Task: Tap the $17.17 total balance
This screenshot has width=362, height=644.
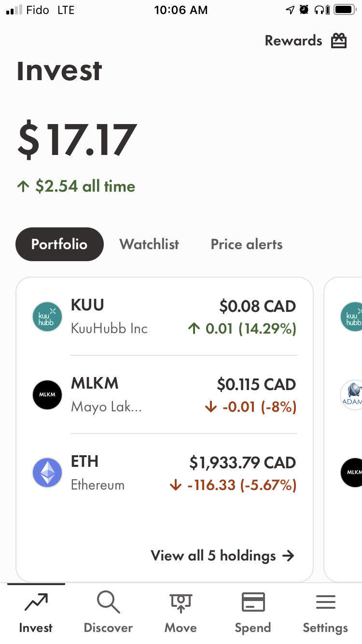Action: tap(77, 140)
